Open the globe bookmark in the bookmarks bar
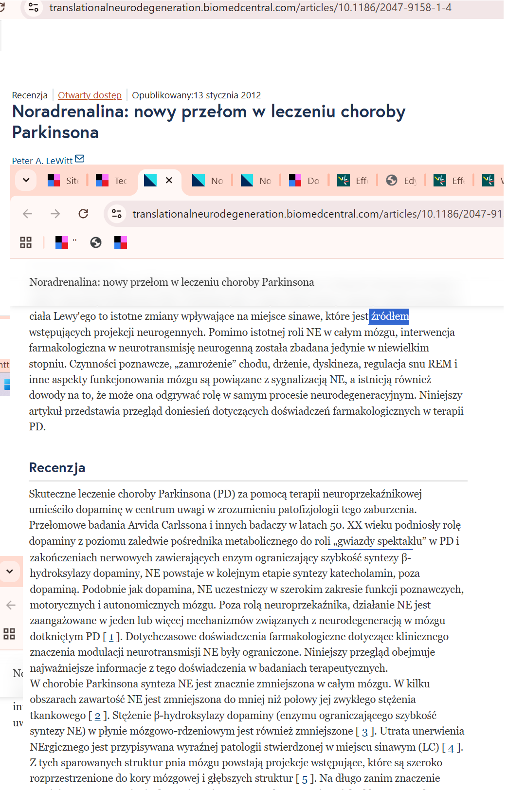Image resolution: width=507 pixels, height=812 pixels. tap(96, 242)
